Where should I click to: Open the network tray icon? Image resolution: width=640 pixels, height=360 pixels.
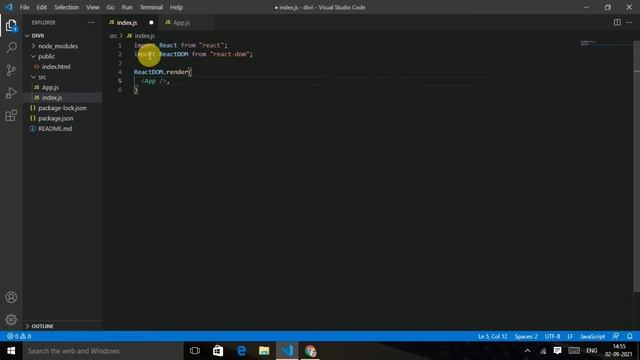point(542,351)
